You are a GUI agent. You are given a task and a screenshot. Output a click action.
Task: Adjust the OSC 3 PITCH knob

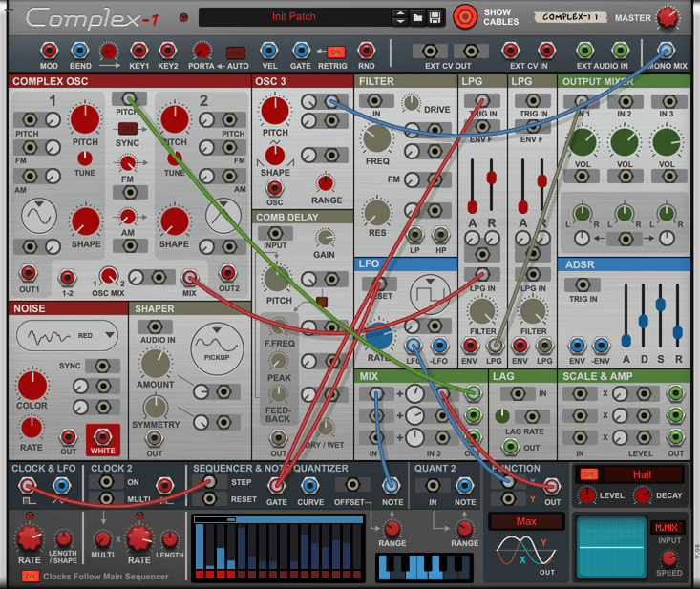(x=275, y=111)
